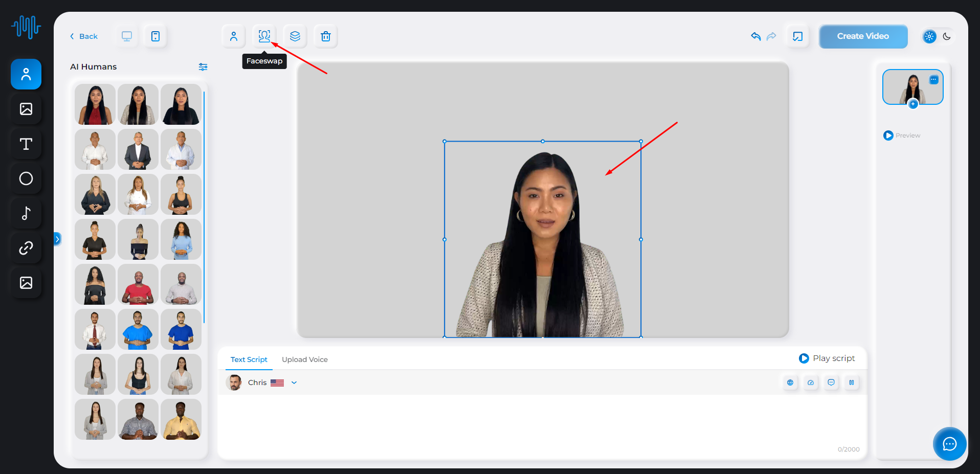Click the pause marker icon in script bar
Screen dimensions: 980x474
852,382
